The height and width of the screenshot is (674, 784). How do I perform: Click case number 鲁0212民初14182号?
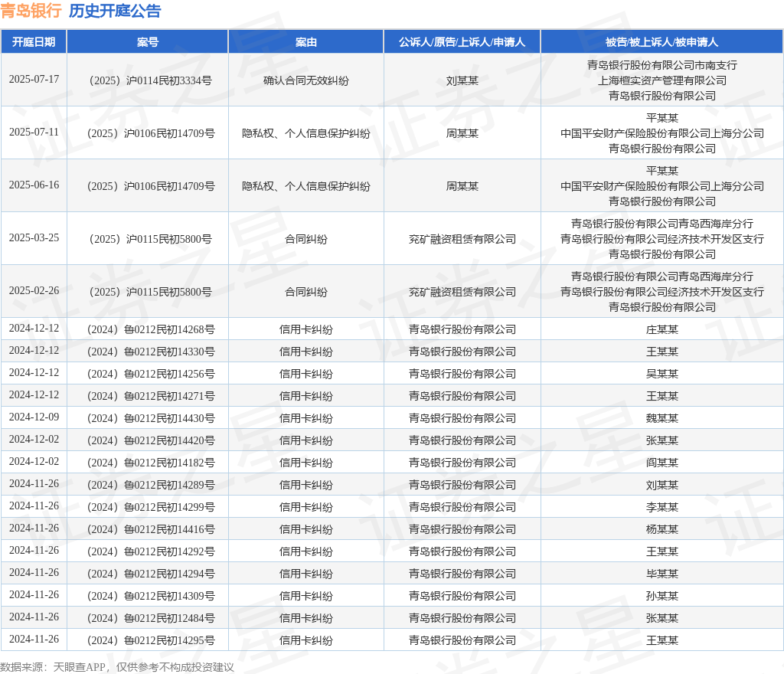click(x=169, y=463)
